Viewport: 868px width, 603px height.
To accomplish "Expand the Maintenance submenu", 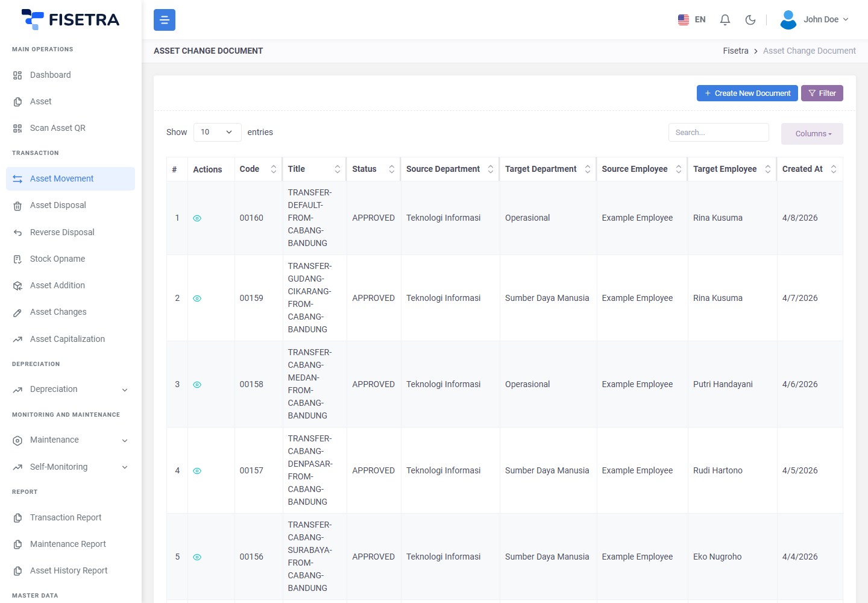I will [71, 440].
